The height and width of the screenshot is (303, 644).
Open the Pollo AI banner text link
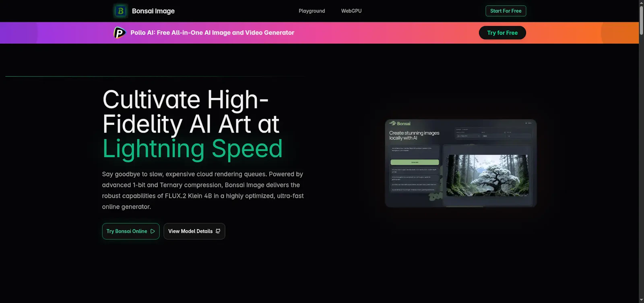(x=212, y=33)
